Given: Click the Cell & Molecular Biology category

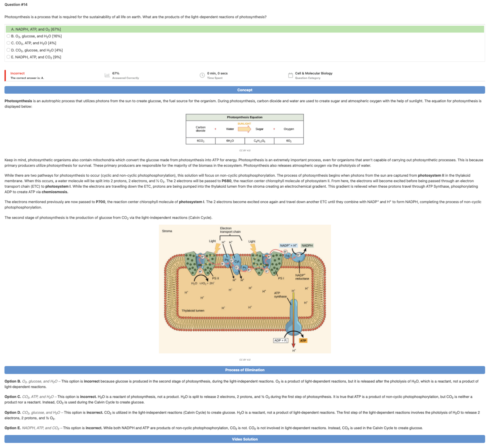Looking at the screenshot, I should 314,73.
